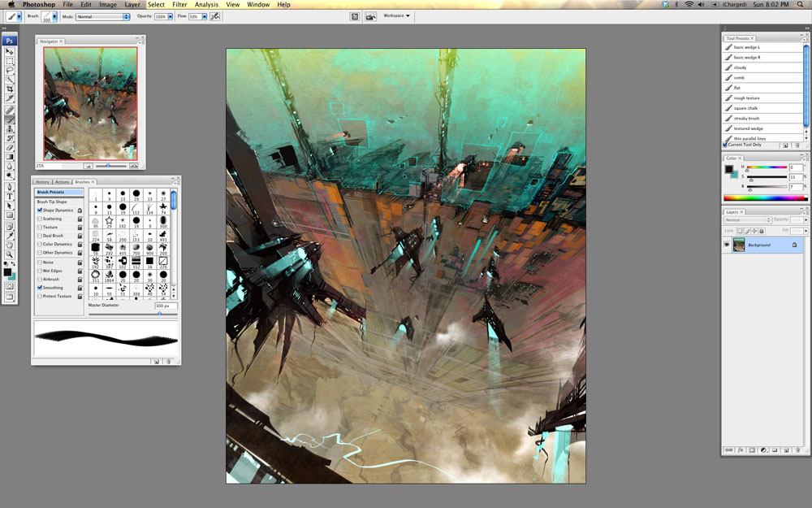Select the Path Selection tool

click(9, 206)
